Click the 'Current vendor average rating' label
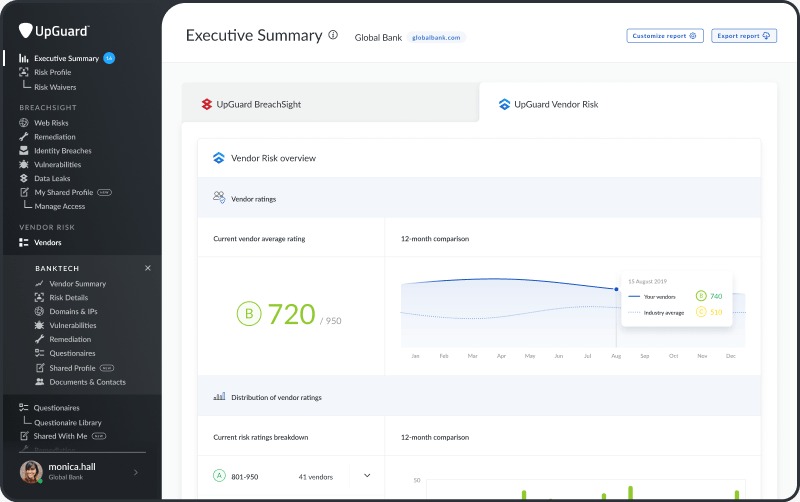 pyautogui.click(x=259, y=239)
